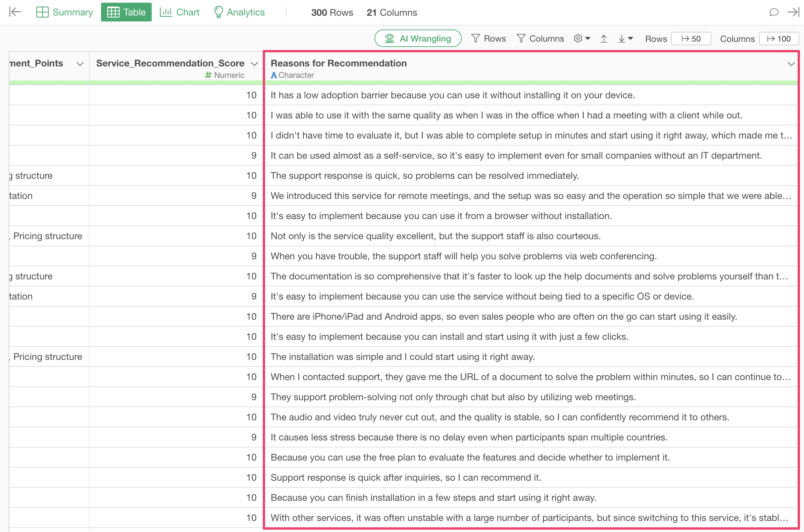
Task: Open the download arrow dropdown
Action: 625,39
